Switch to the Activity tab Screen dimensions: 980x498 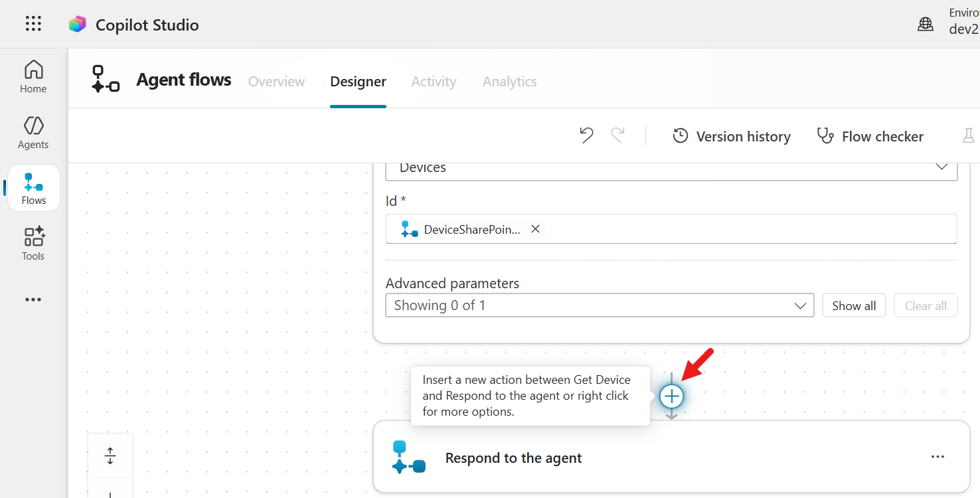pos(434,82)
